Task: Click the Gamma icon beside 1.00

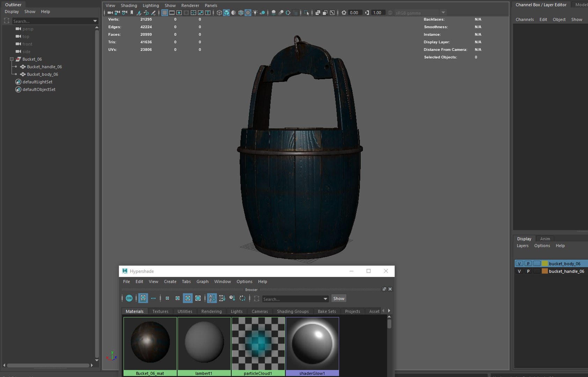Action: pos(367,13)
